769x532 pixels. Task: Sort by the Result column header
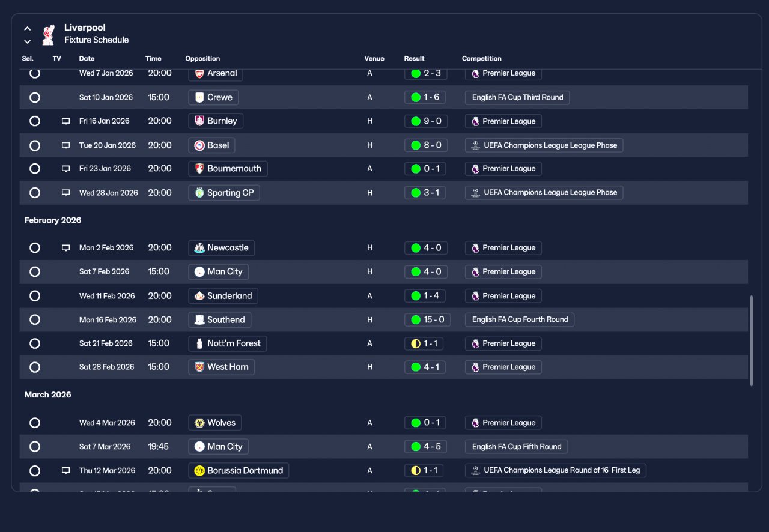415,59
